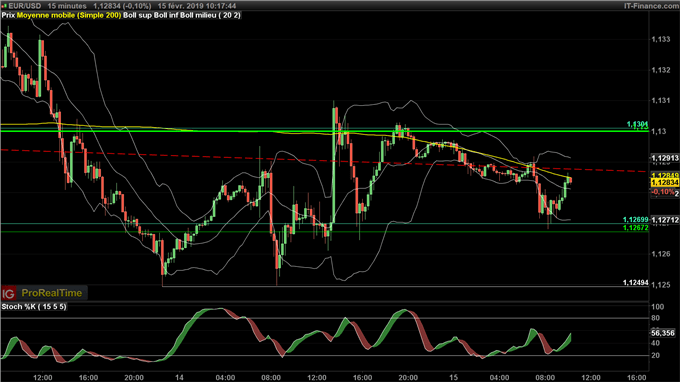This screenshot has width=680, height=382.
Task: Click the ProRealTime logo text
Action: point(52,293)
